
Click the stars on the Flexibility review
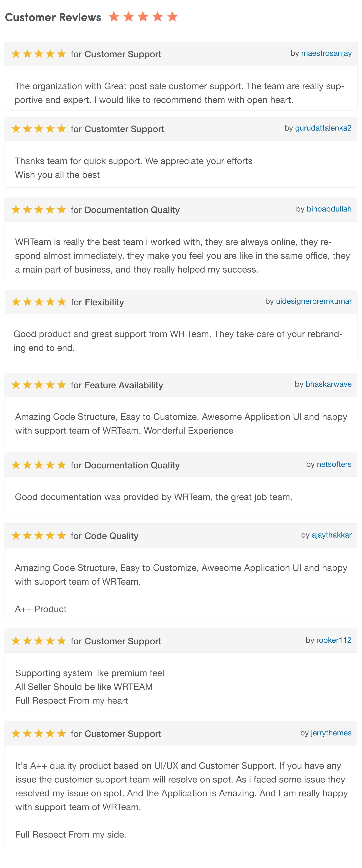coord(39,302)
